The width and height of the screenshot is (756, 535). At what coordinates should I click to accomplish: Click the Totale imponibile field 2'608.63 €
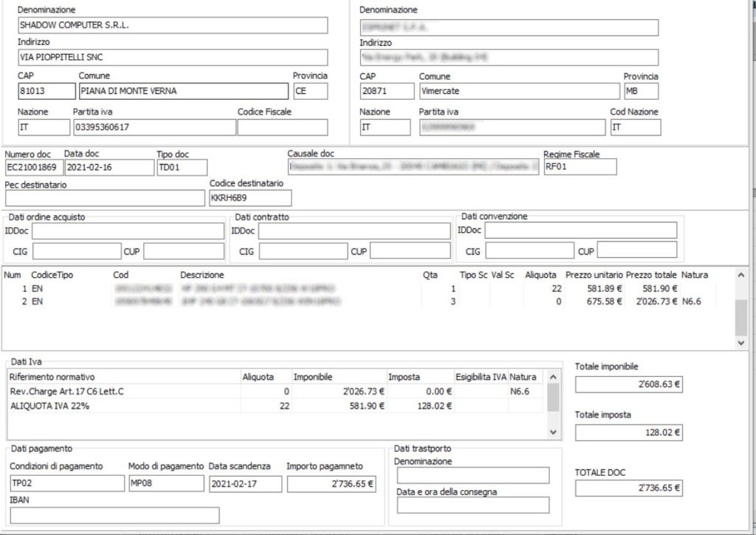click(629, 384)
